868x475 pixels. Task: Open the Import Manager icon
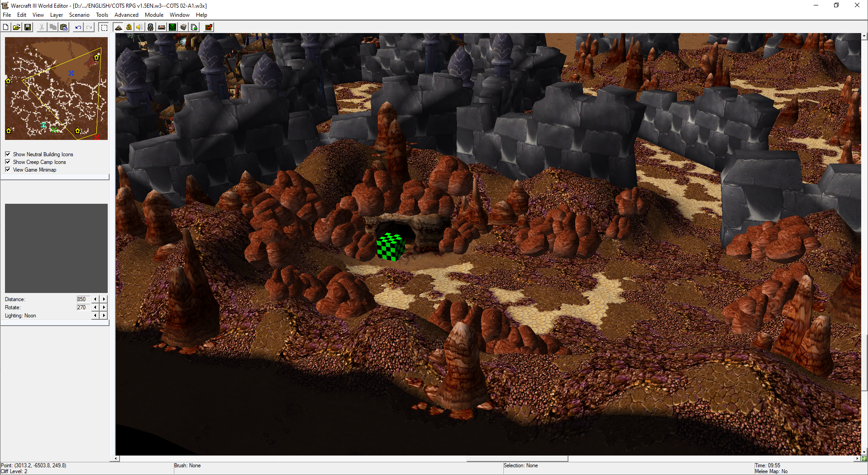(194, 27)
